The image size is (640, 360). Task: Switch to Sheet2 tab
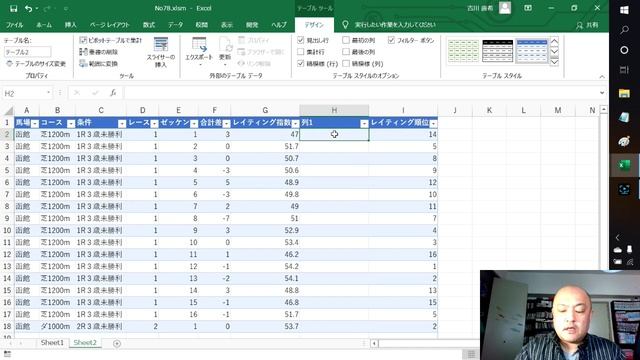[85, 343]
